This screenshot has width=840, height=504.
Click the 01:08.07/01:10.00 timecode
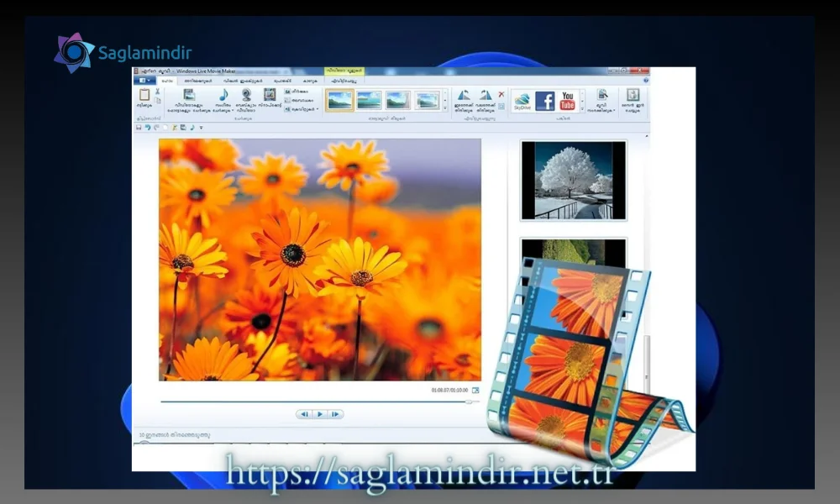(449, 390)
